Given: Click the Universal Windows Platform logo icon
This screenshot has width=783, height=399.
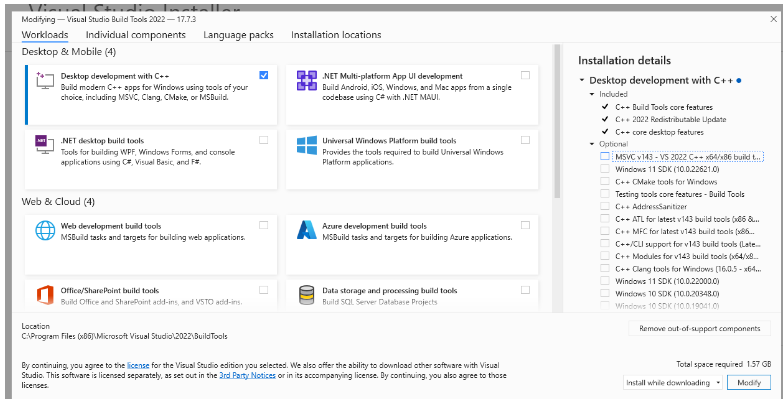Looking at the screenshot, I should (x=307, y=145).
